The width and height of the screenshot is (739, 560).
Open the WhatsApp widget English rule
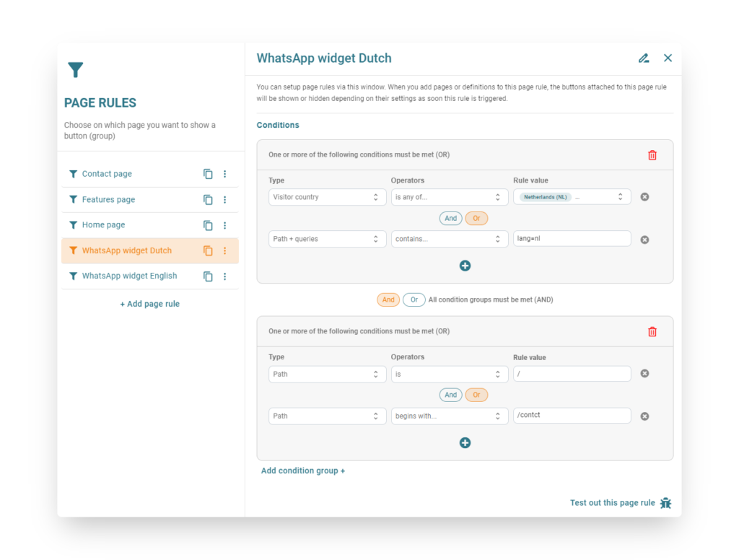(129, 276)
